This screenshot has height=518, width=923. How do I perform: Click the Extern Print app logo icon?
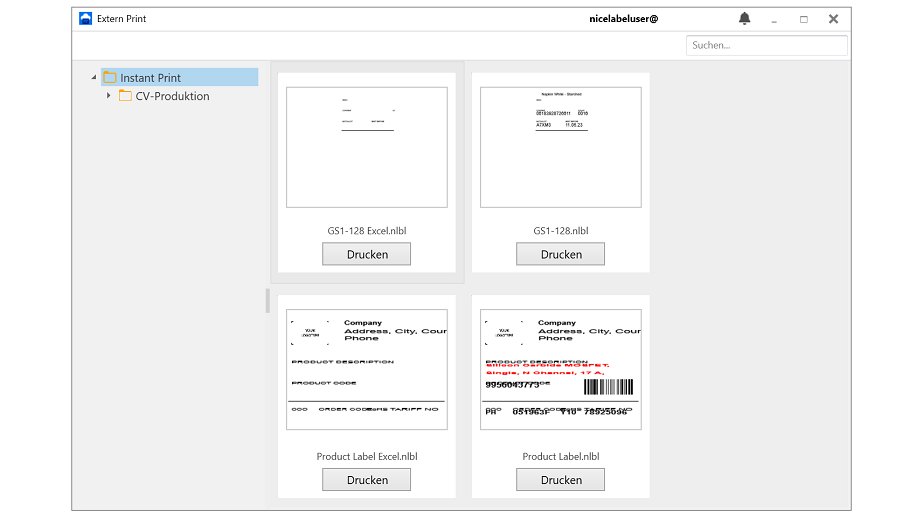85,19
